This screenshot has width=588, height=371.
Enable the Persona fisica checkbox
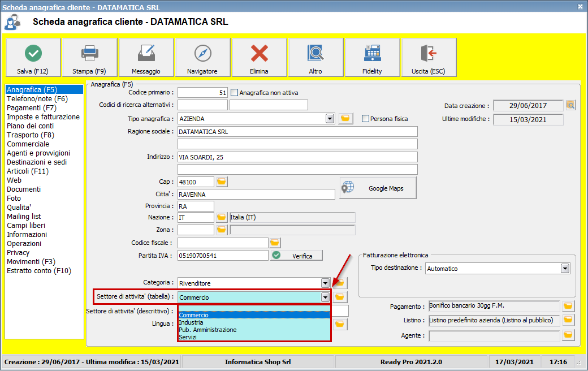(x=365, y=119)
